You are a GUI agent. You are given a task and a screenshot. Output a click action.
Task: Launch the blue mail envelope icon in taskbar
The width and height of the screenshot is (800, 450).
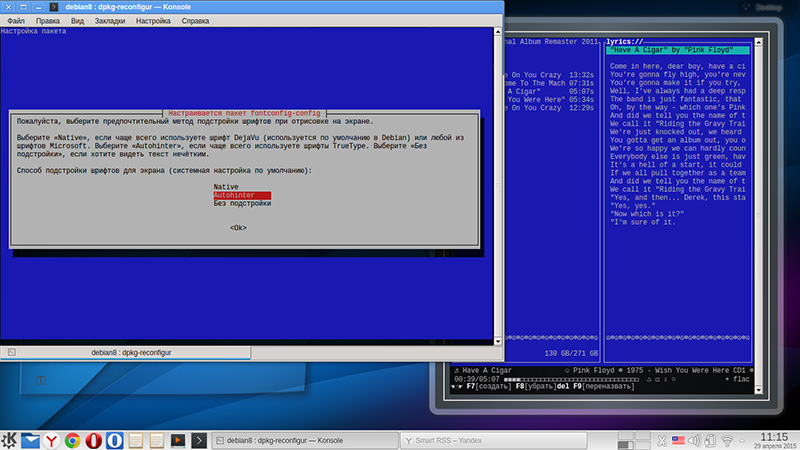point(31,440)
